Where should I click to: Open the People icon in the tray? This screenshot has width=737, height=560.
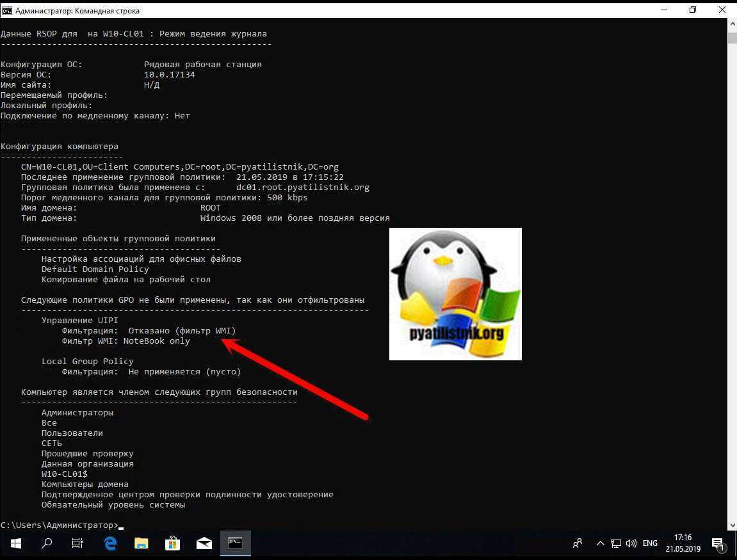pos(578,543)
